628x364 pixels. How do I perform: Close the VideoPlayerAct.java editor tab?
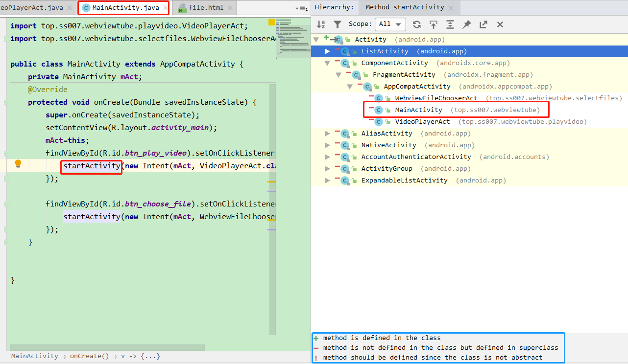[69, 8]
